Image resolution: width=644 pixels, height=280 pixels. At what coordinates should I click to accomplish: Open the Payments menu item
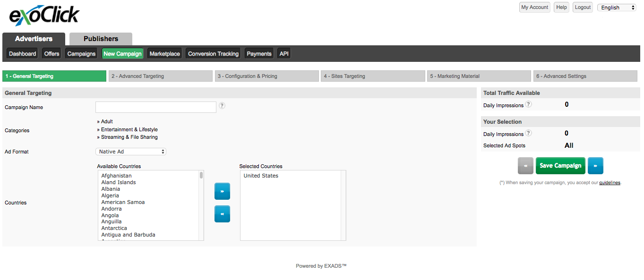pos(259,54)
